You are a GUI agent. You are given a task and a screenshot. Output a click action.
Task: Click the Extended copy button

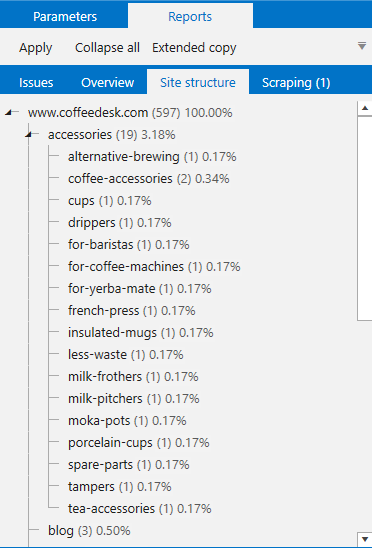[194, 48]
